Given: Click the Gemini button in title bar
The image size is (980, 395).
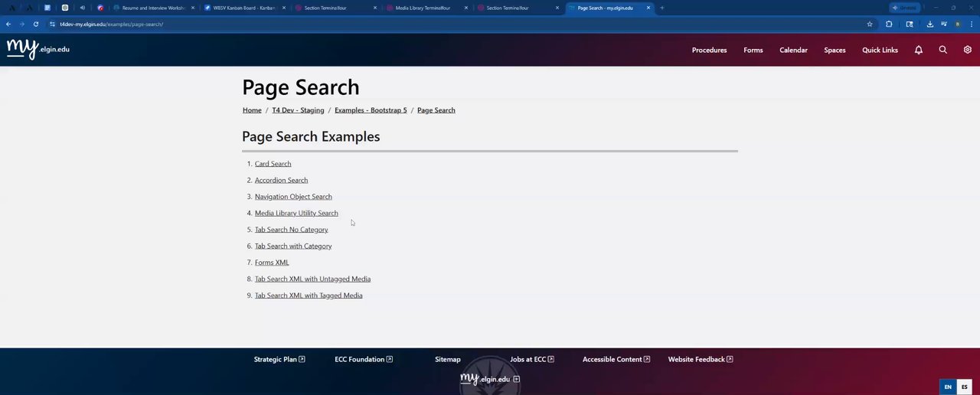Looking at the screenshot, I should (x=904, y=8).
